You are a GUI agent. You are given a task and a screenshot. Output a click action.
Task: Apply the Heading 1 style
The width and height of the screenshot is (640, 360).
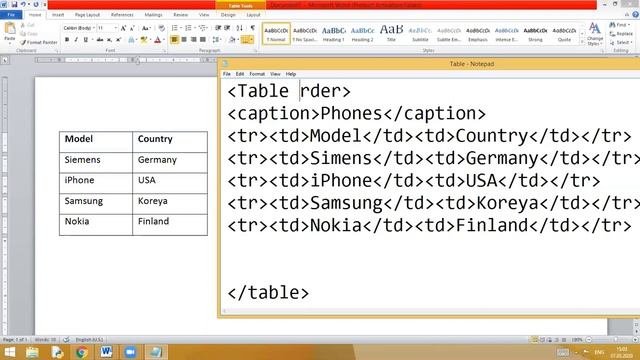[x=334, y=33]
